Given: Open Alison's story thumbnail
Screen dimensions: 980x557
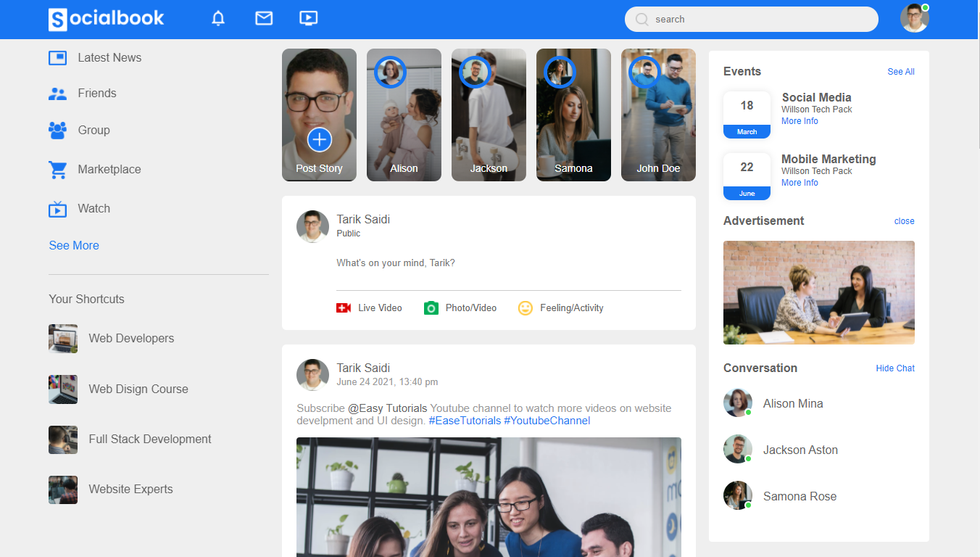Looking at the screenshot, I should point(404,115).
